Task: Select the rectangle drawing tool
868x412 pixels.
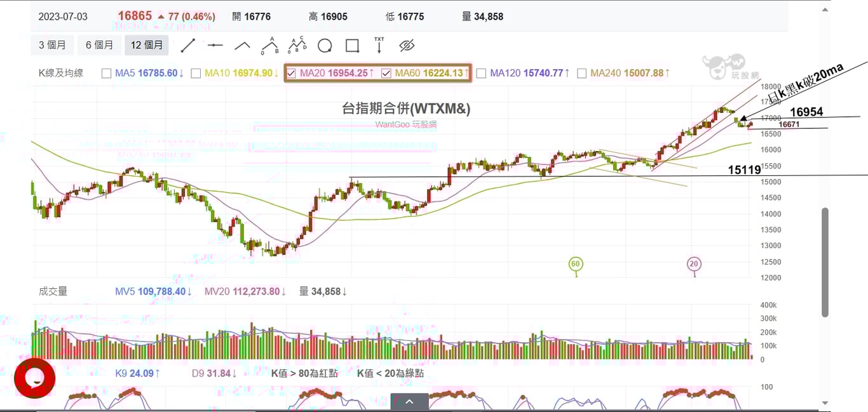Action: pyautogui.click(x=352, y=46)
